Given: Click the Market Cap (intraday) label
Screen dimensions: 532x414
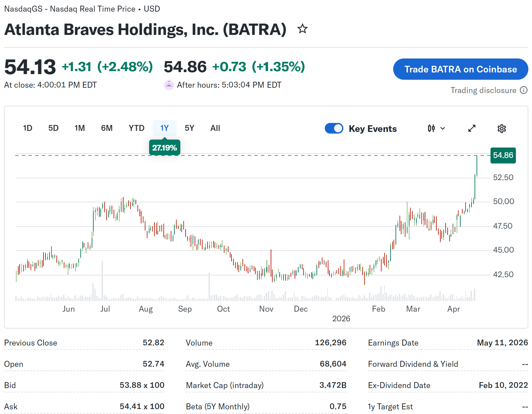Looking at the screenshot, I should click(225, 385).
